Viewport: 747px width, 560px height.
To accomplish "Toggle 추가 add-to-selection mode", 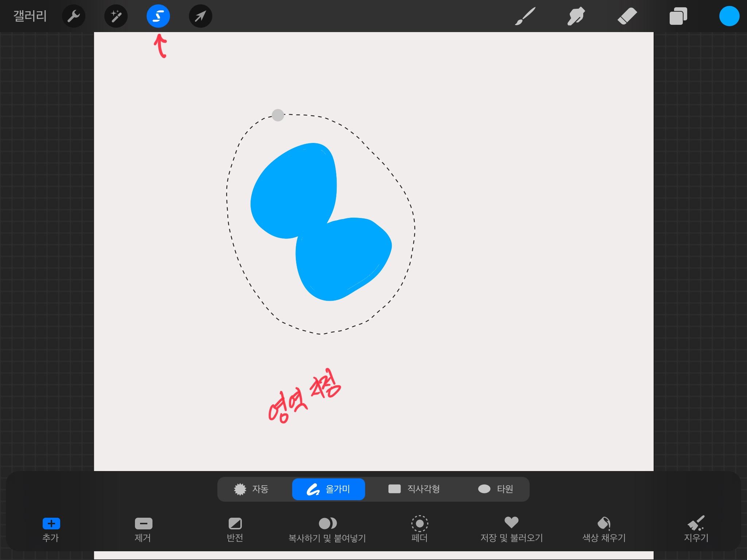I will coord(51,528).
